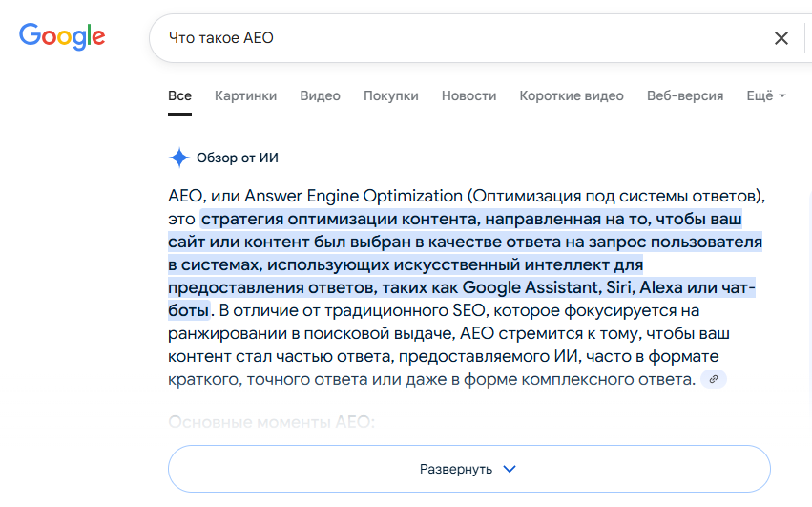Open the source link chip icon
This screenshot has width=812, height=507.
(714, 379)
